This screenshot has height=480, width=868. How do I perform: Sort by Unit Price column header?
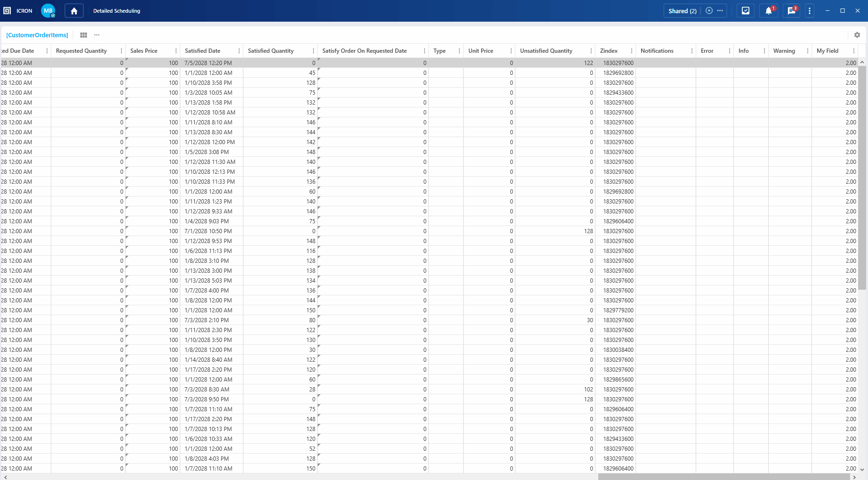coord(481,51)
